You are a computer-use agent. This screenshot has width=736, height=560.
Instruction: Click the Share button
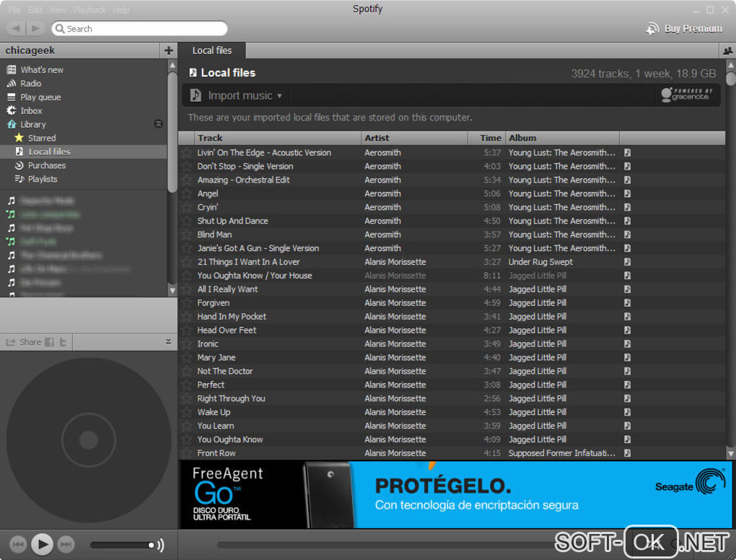(x=24, y=342)
